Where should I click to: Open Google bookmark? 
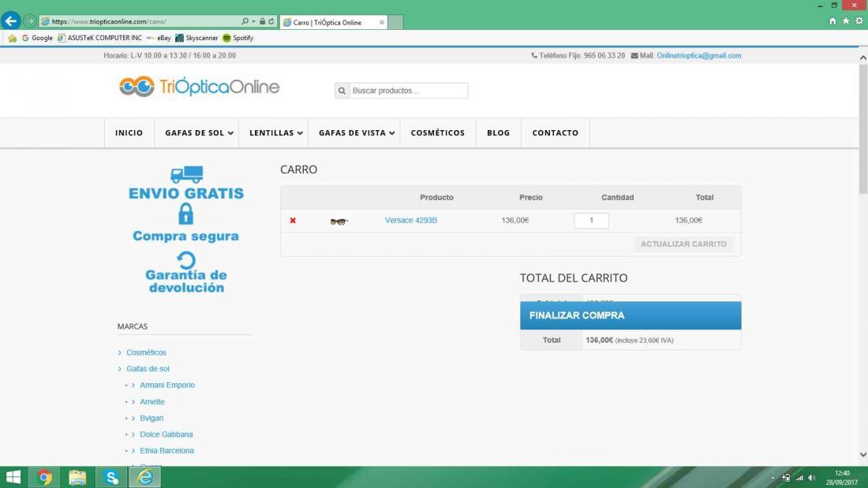point(37,38)
